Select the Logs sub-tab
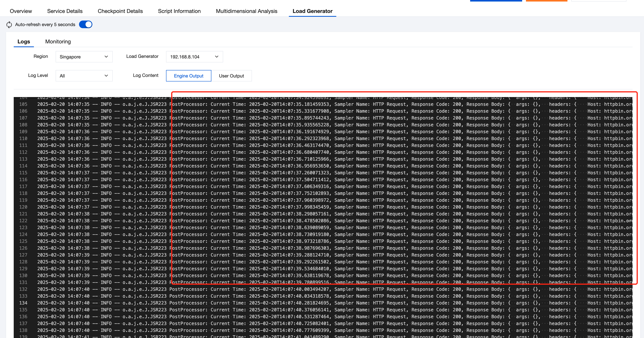This screenshot has width=644, height=338. (x=24, y=41)
